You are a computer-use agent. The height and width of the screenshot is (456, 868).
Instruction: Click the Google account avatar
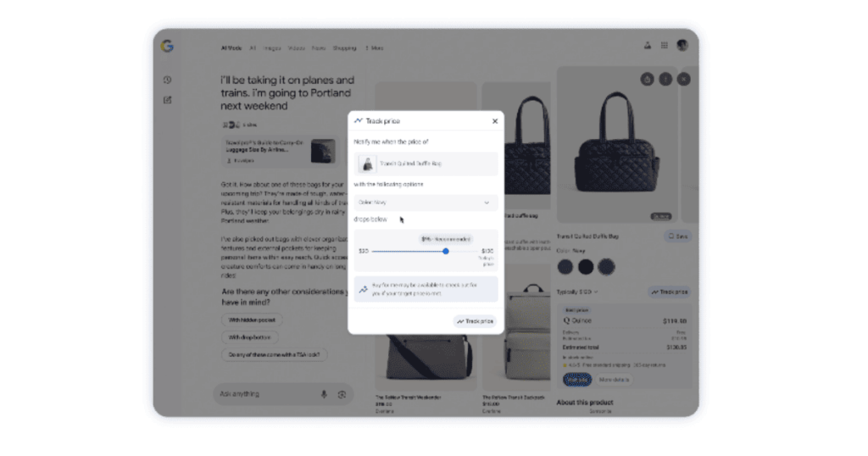(682, 46)
